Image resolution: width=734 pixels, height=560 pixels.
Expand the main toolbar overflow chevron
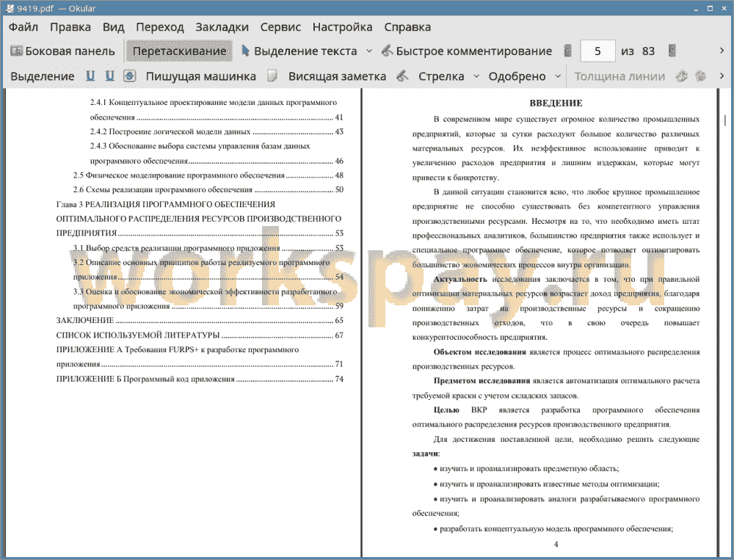click(722, 51)
